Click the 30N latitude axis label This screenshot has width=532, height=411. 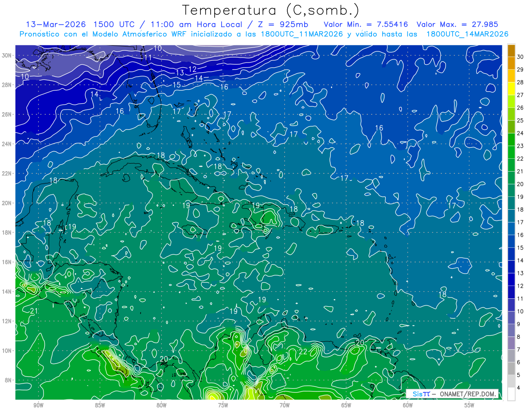[8, 55]
